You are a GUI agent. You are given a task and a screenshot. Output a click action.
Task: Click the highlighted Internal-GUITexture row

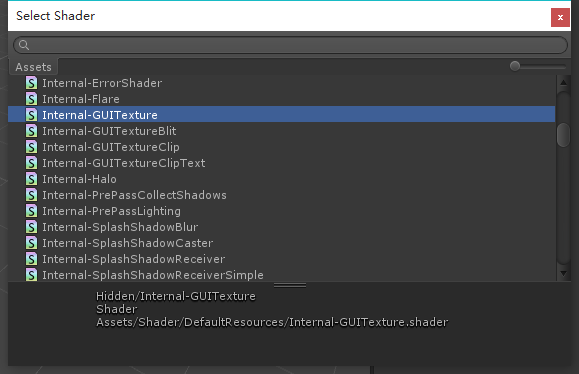pyautogui.click(x=282, y=115)
